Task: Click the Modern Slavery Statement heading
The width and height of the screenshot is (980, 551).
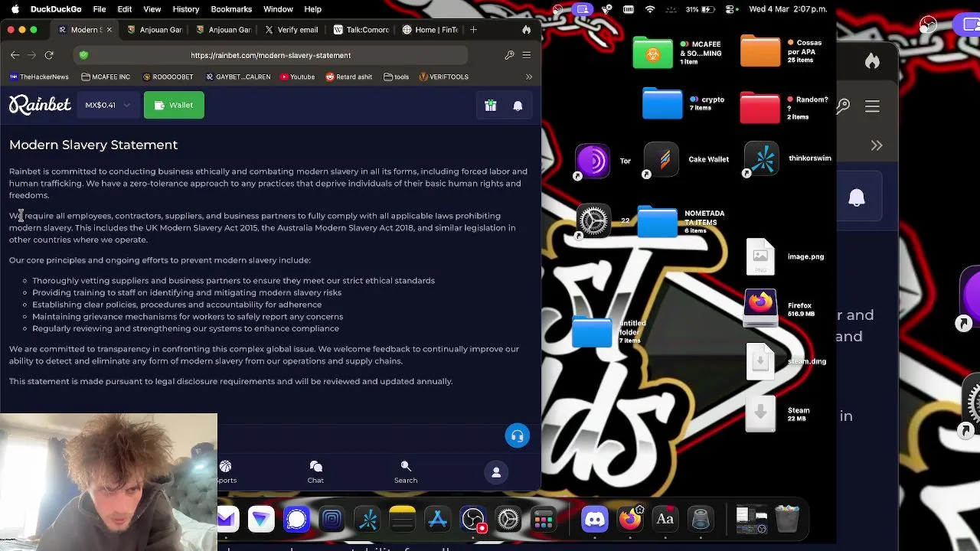Action: coord(93,145)
